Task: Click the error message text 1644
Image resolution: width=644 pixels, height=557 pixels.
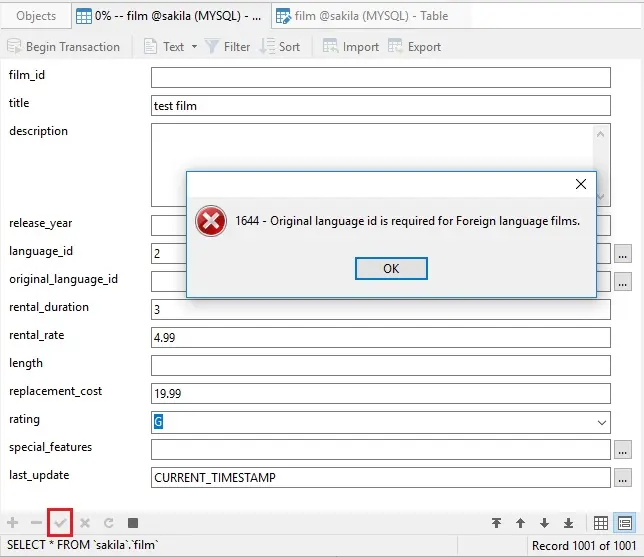Action: [x=407, y=221]
